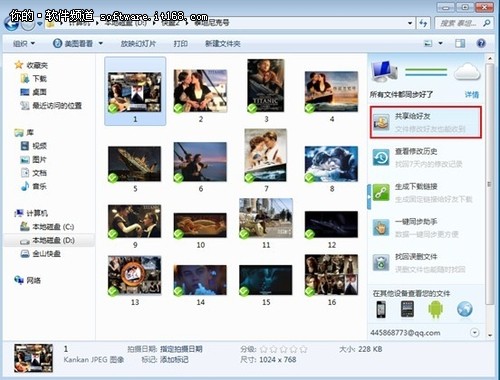500x380 pixels.
Task: Click 打印 print button
Action: tap(180, 43)
